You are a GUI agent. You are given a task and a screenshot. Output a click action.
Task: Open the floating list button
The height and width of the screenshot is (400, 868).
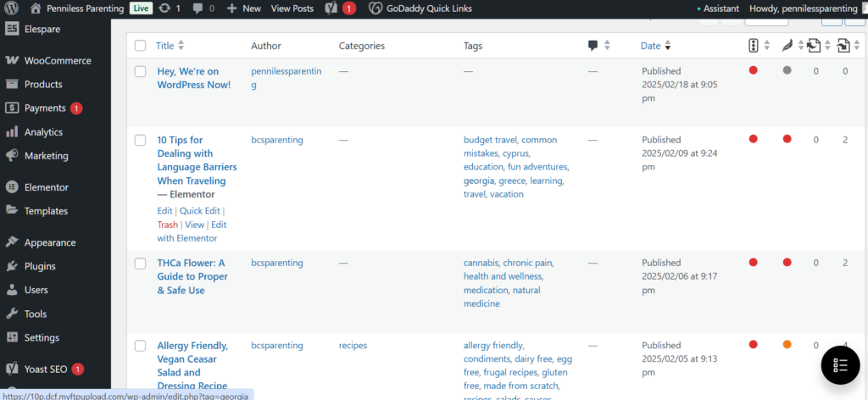tap(840, 364)
